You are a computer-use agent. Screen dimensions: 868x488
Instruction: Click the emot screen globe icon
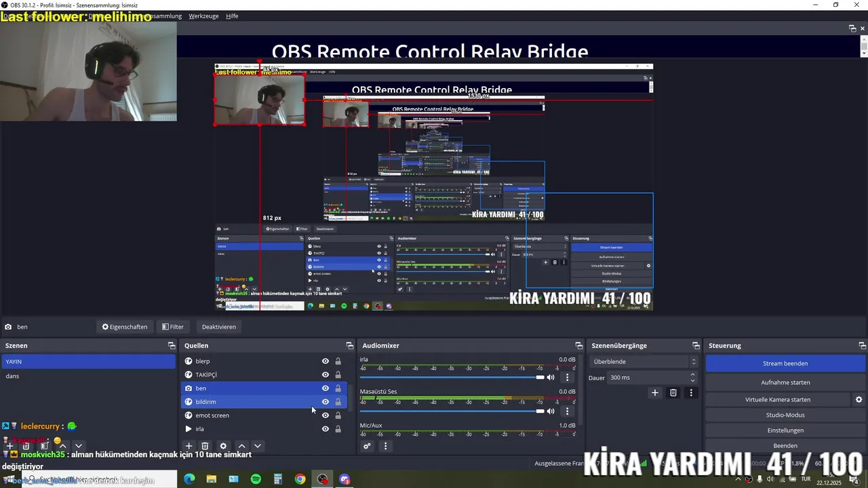click(189, 415)
